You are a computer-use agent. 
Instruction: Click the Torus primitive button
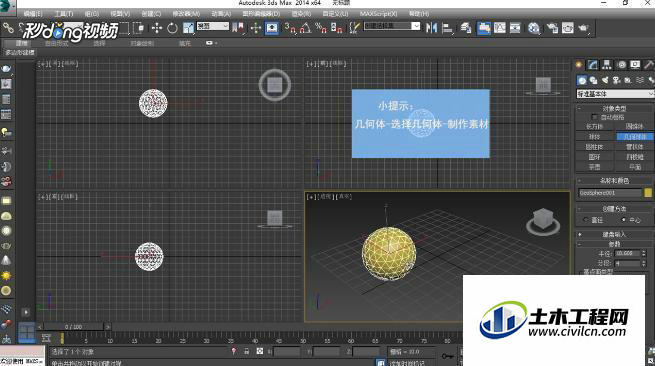point(594,157)
